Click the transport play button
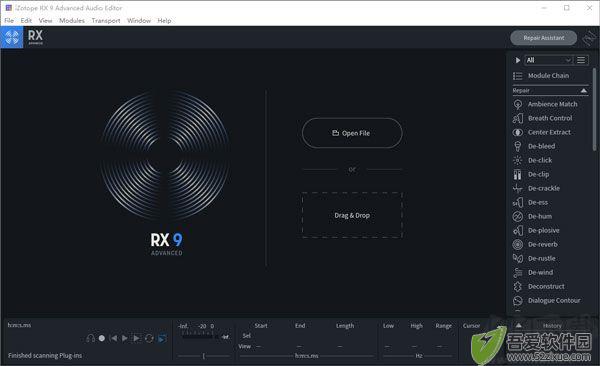 tap(125, 338)
